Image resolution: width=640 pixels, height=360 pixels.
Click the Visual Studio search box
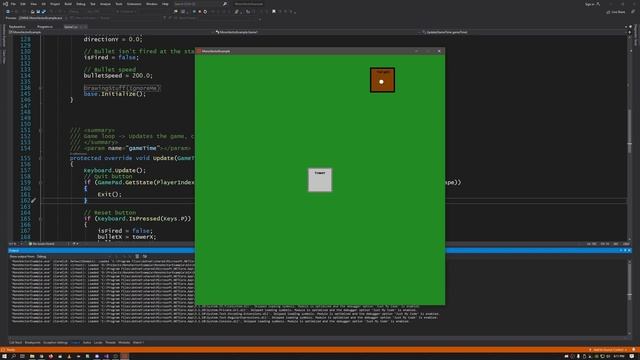200,4
